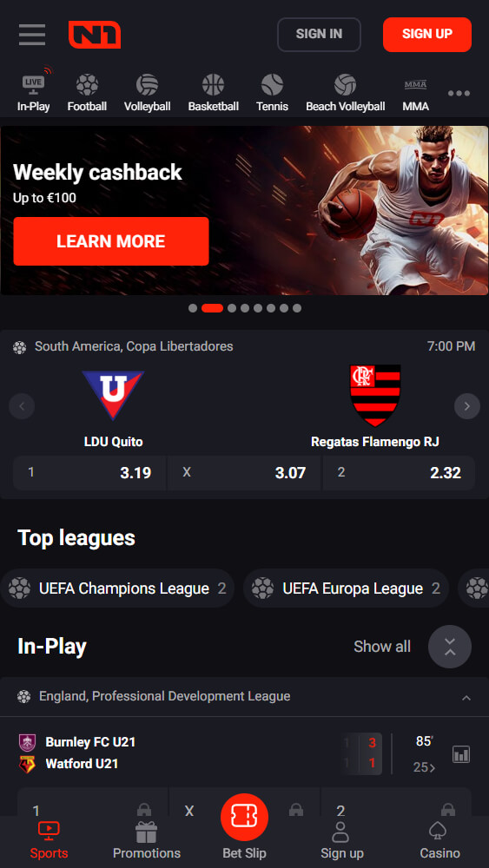Expand 25 more markets for Burnley match
This screenshot has width=489, height=868.
(424, 767)
